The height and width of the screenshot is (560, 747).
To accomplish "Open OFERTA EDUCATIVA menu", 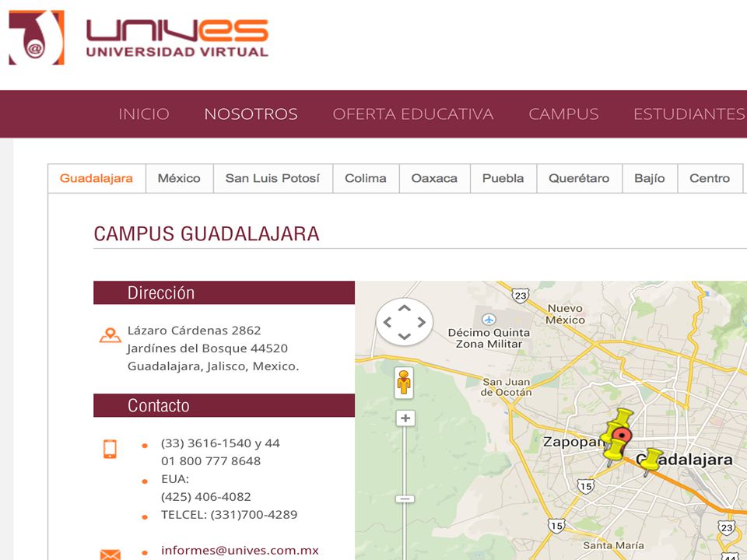I will point(413,114).
